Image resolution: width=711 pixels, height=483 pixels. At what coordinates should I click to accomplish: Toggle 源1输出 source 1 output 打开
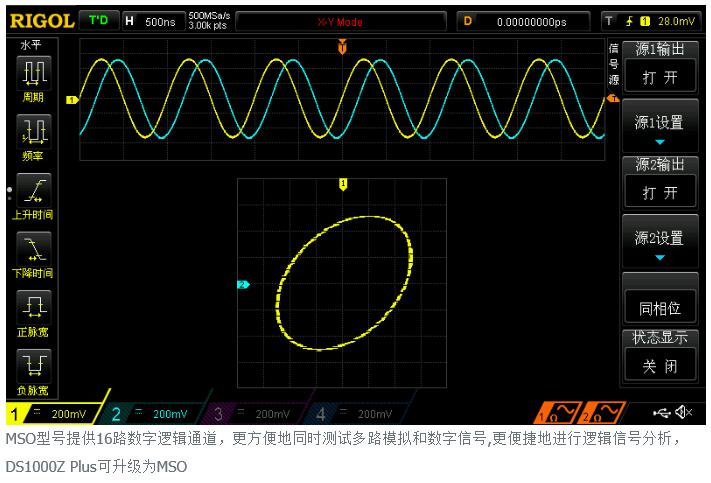[x=659, y=78]
